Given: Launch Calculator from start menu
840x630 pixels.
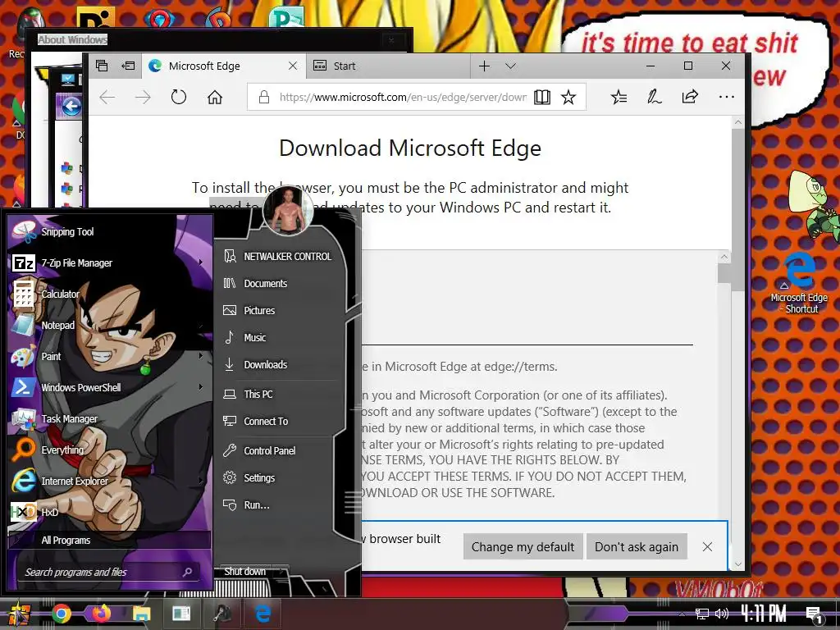Looking at the screenshot, I should 110,294.
